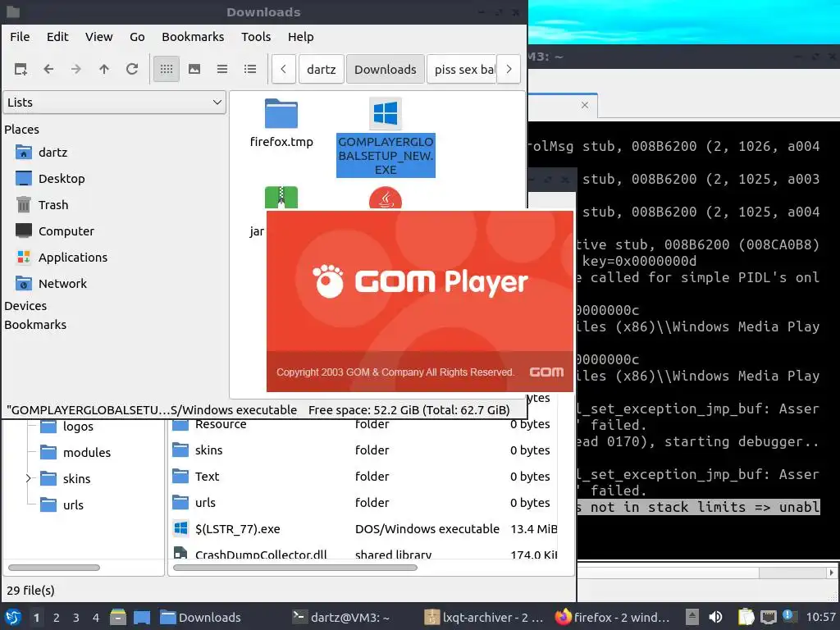Open a new tab in file manager
This screenshot has height=630, width=840.
click(x=21, y=69)
